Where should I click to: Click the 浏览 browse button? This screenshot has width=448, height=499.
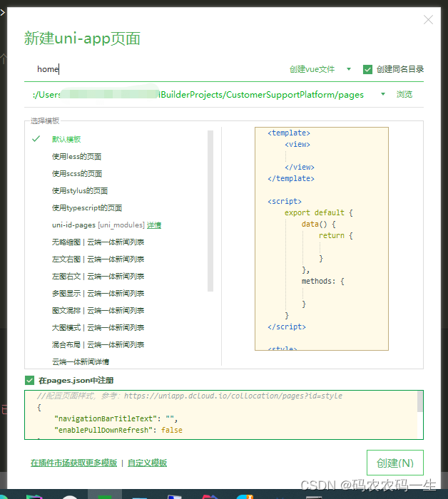404,94
